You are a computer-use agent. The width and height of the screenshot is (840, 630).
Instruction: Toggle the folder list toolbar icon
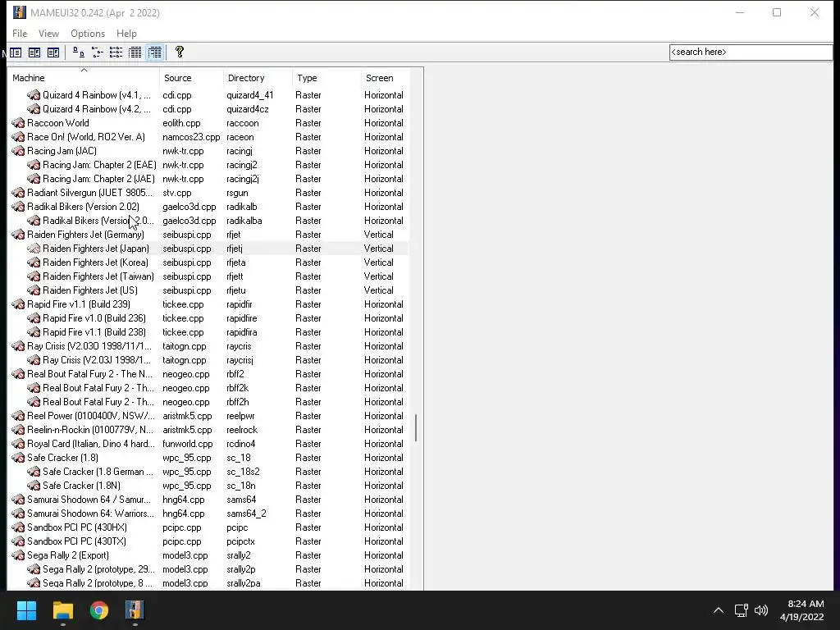[16, 52]
